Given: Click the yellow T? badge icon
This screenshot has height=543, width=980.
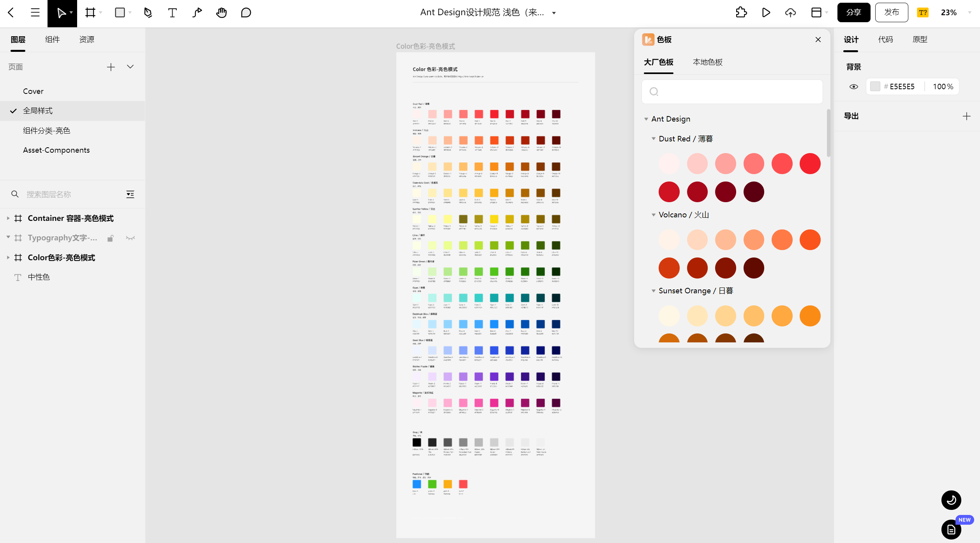Looking at the screenshot, I should 923,13.
